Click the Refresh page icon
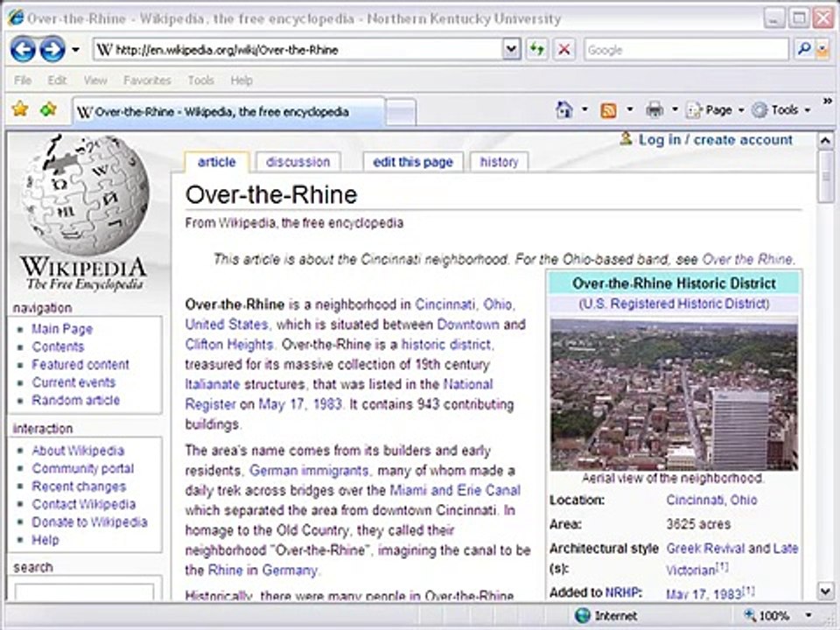Viewport: 840px width, 630px height. (536, 50)
